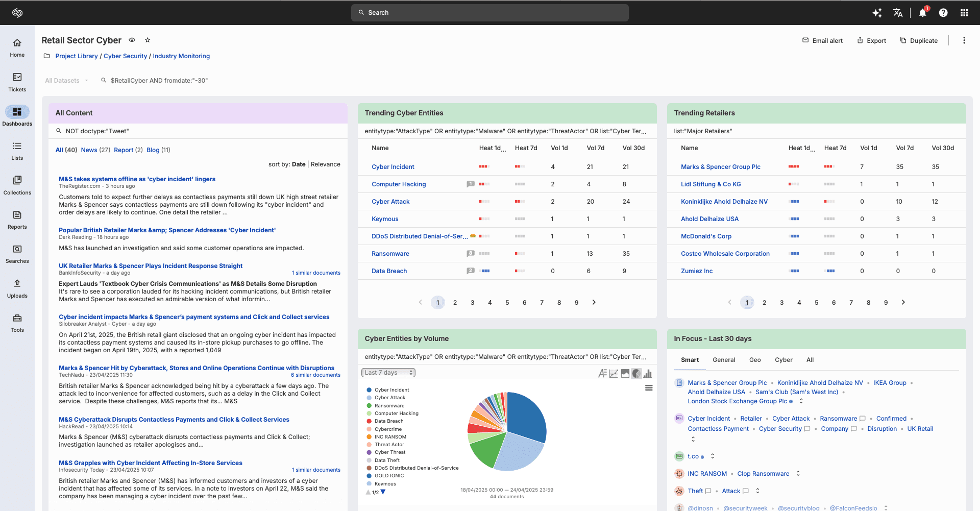
Task: Select the Geo tab in In Focus
Action: 755,360
